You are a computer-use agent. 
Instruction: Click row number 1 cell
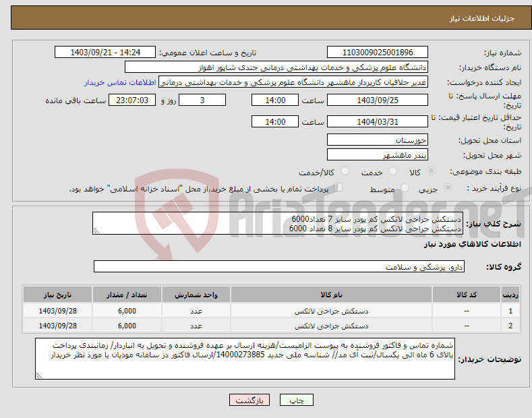[510, 311]
